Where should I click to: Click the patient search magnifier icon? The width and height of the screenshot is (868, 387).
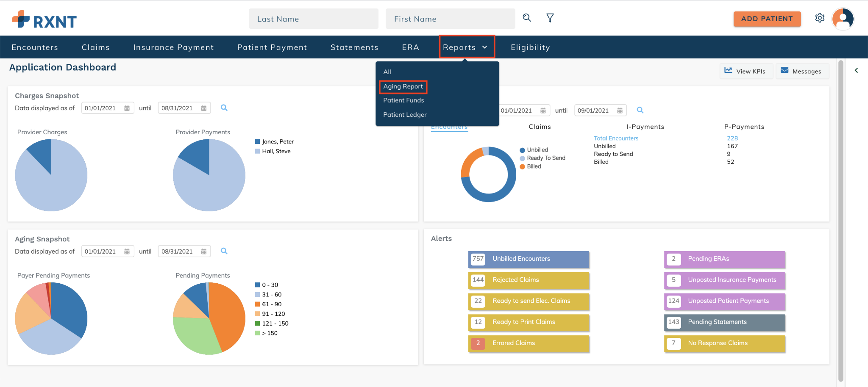(x=527, y=18)
